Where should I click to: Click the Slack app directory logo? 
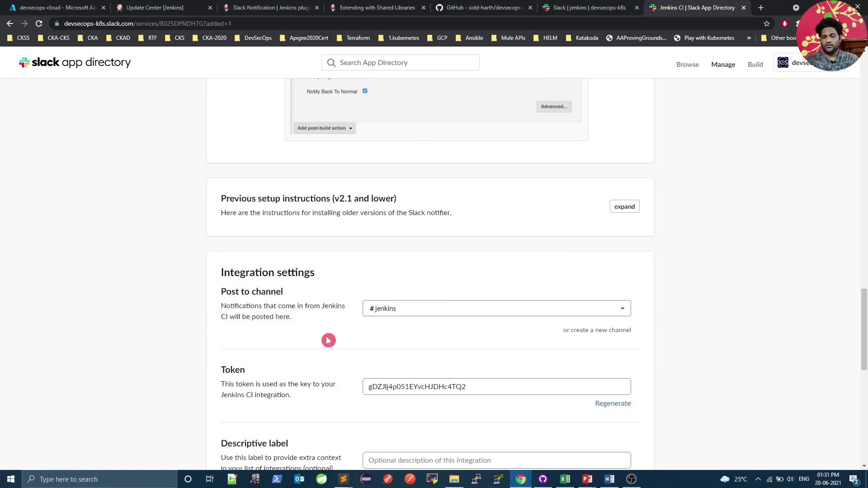click(75, 62)
